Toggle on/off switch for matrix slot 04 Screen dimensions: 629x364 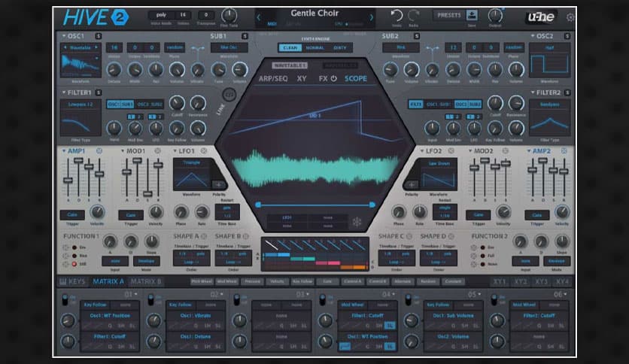click(x=324, y=298)
